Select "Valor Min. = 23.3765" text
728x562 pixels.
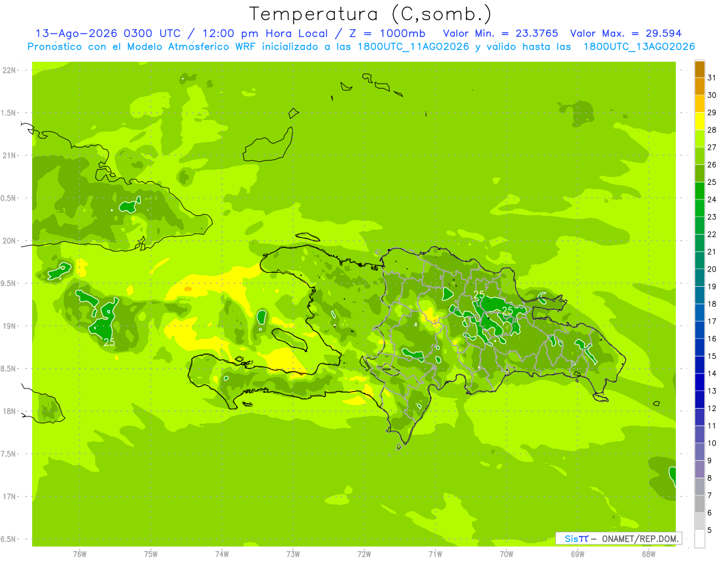(x=500, y=33)
